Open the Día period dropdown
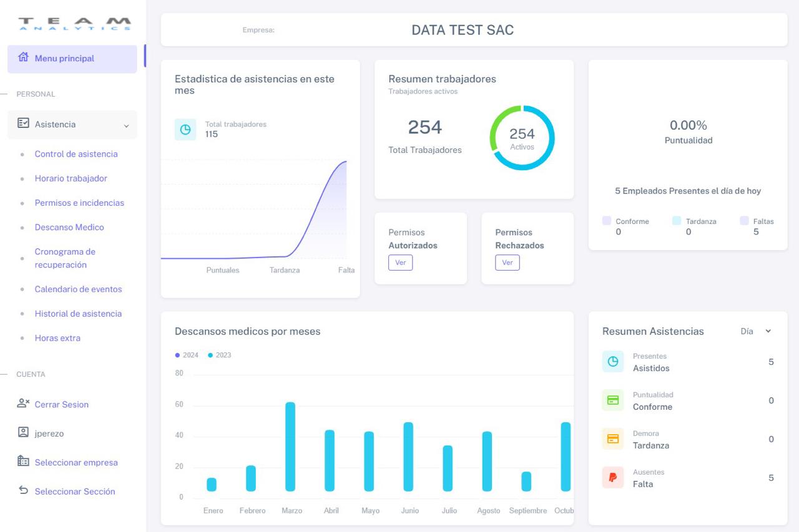The image size is (799, 532). 755,331
